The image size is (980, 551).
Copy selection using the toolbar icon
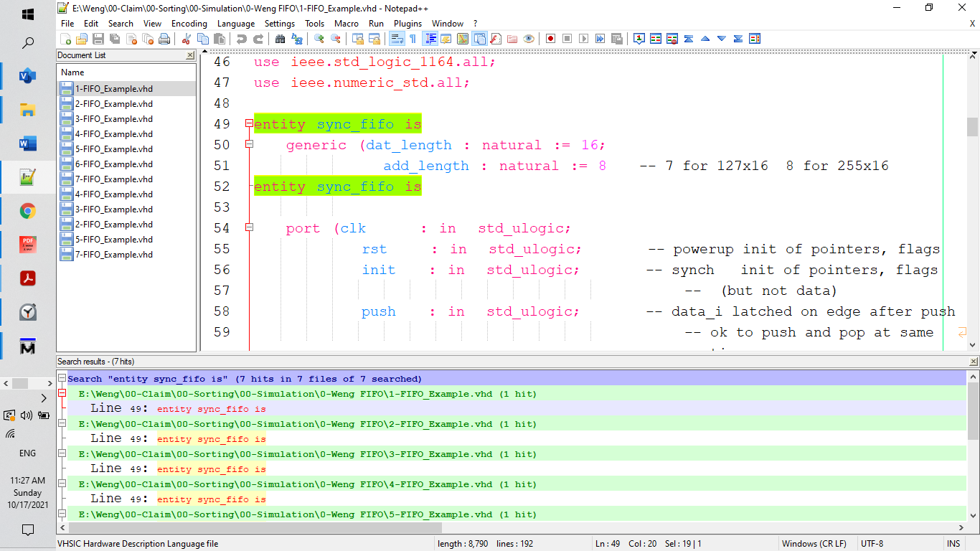[202, 39]
